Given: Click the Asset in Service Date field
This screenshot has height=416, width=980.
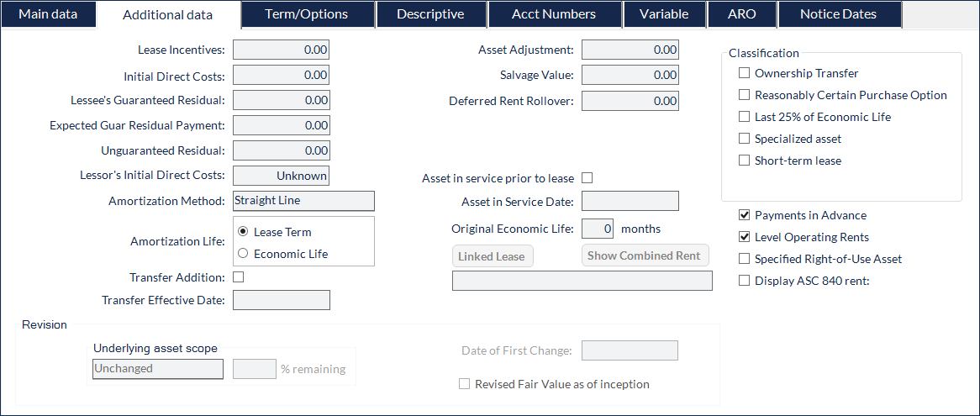Looking at the screenshot, I should [630, 201].
